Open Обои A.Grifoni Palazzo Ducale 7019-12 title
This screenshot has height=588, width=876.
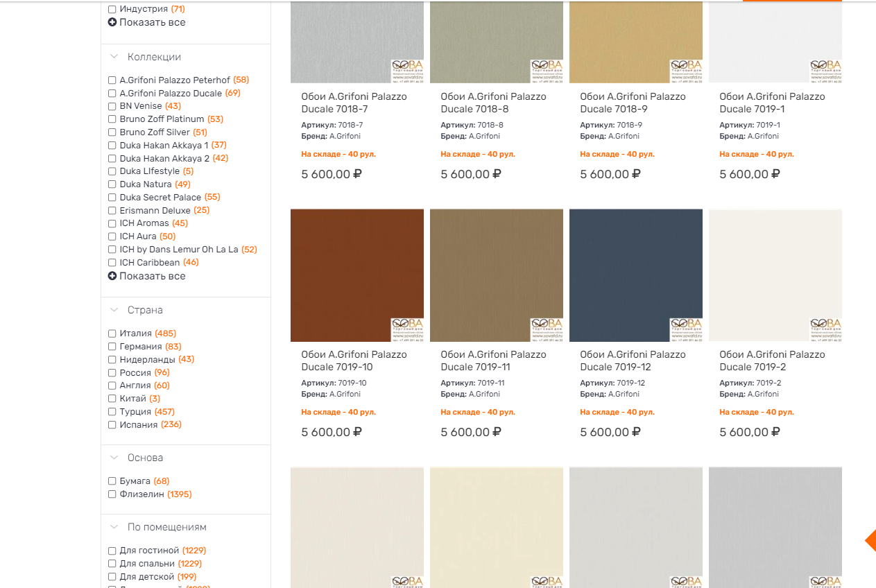[x=633, y=361]
